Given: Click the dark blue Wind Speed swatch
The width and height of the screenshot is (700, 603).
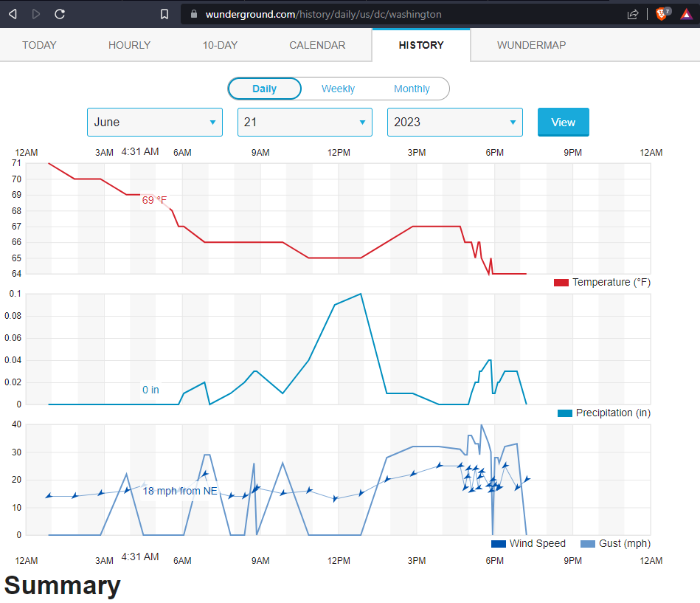Looking at the screenshot, I should click(x=498, y=544).
